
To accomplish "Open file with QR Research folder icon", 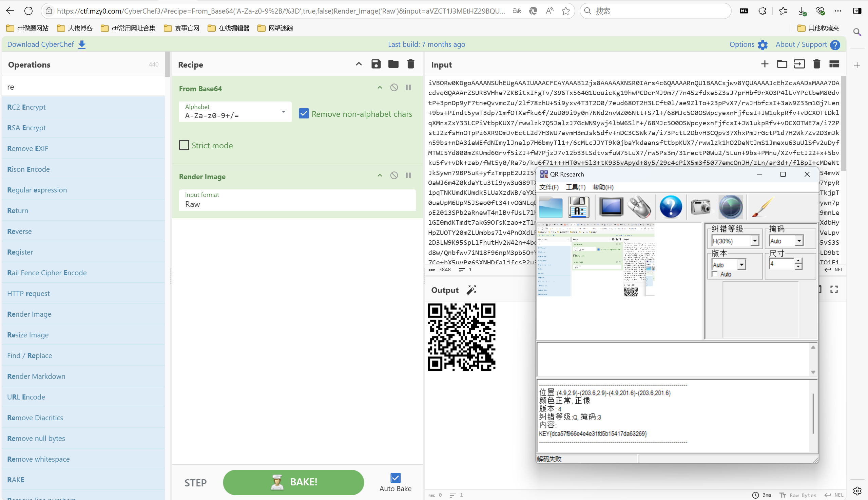I will (551, 207).
